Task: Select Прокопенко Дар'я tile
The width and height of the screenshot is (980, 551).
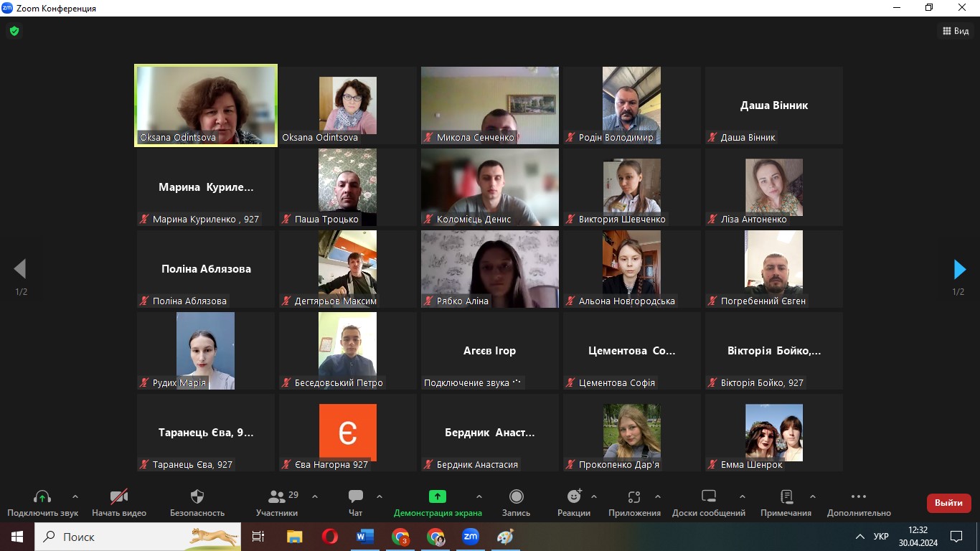Action: pos(632,433)
